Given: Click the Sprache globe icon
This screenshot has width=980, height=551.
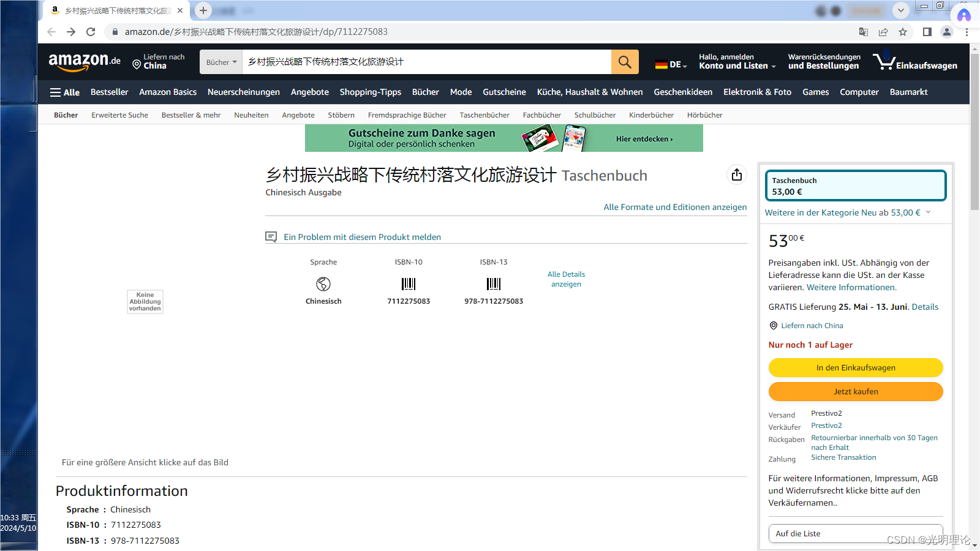Looking at the screenshot, I should click(x=323, y=284).
